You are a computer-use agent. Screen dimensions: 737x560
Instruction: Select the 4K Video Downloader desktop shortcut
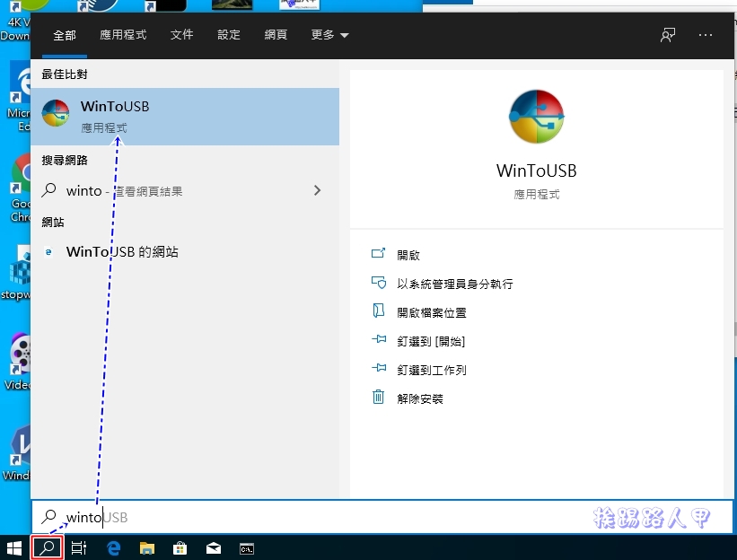point(15,22)
